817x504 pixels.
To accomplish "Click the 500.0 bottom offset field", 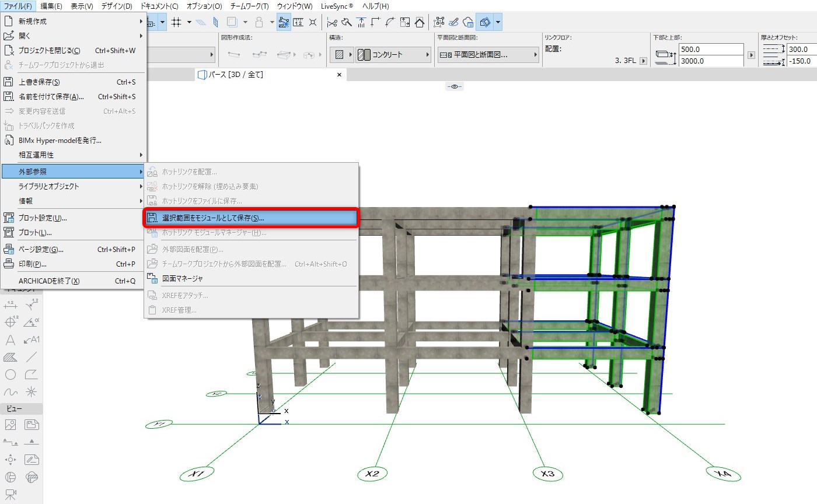I will pyautogui.click(x=711, y=50).
